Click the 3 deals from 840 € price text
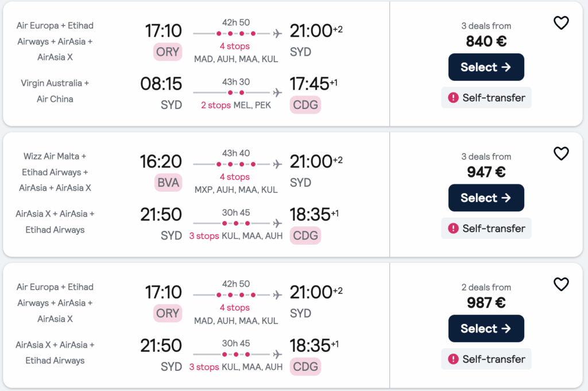 click(486, 34)
